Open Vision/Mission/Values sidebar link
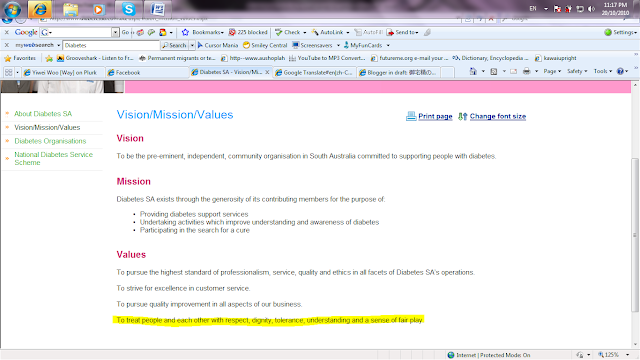This screenshot has height=360, width=640. pos(47,127)
